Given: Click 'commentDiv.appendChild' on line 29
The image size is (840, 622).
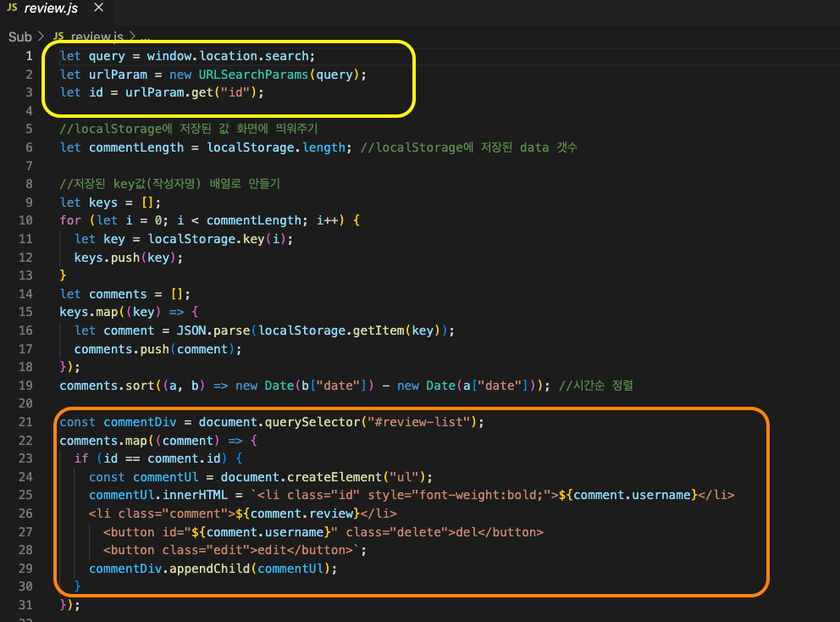Looking at the screenshot, I should (x=169, y=569).
